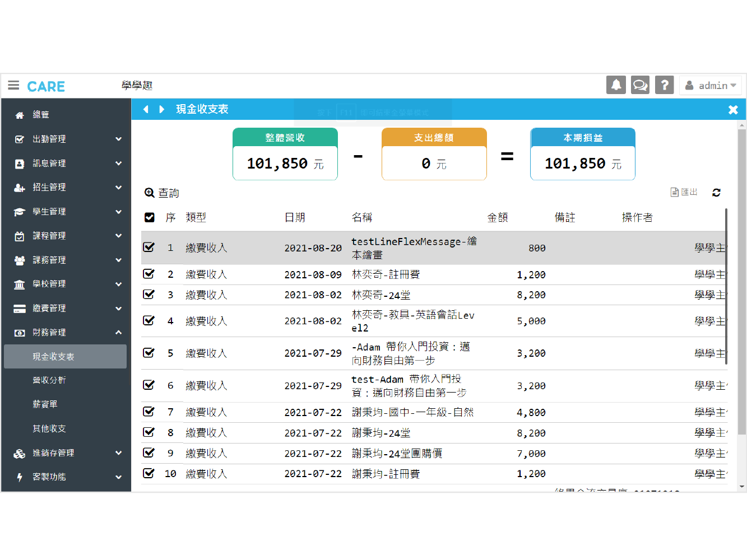Click the add-user icon beside 招生管理
The width and height of the screenshot is (747, 560).
(x=20, y=188)
